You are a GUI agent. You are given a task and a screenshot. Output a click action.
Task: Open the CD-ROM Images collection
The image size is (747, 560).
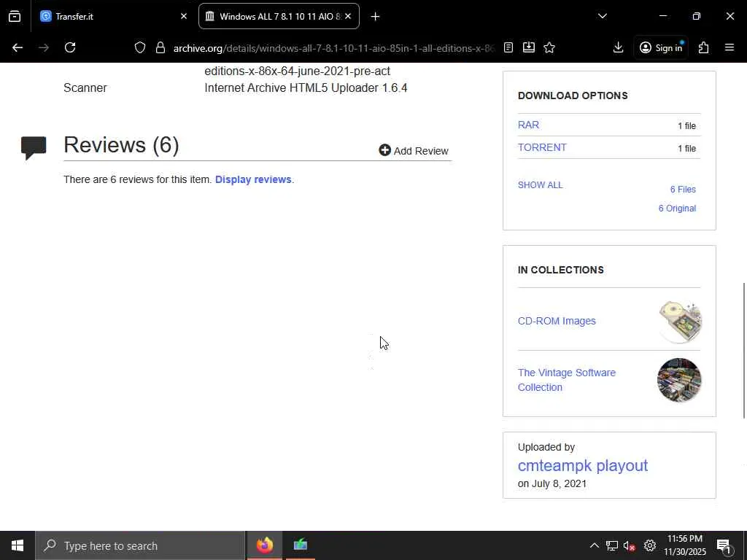(x=557, y=321)
